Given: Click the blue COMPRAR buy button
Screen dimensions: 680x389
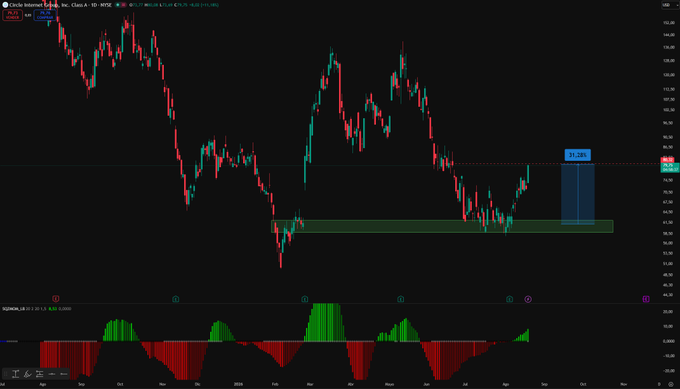Looking at the screenshot, I should pos(45,16).
